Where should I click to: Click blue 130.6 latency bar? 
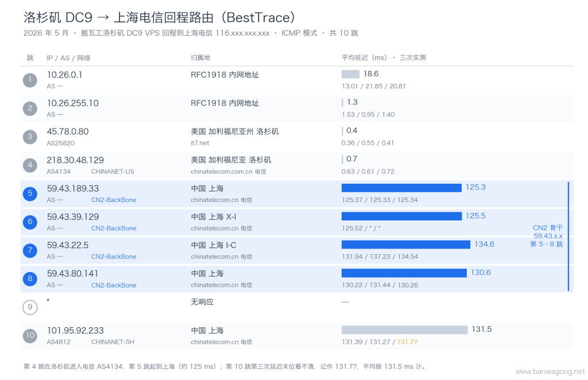[x=404, y=273]
